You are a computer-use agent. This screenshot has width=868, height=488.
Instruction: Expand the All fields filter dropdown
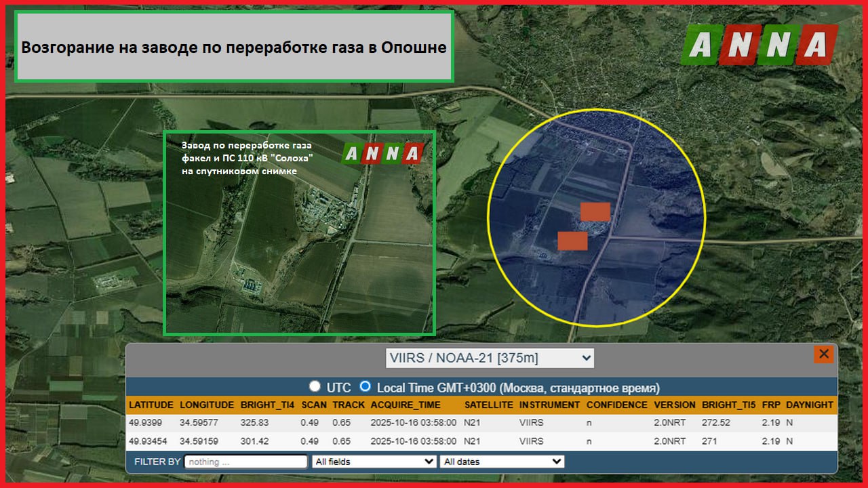[x=374, y=462]
